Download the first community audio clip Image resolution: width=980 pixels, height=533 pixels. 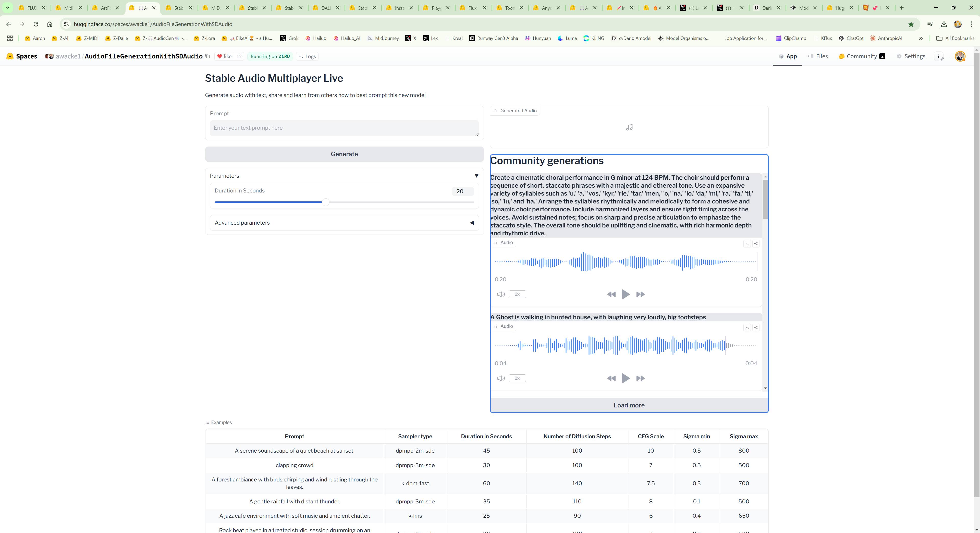[x=747, y=244]
